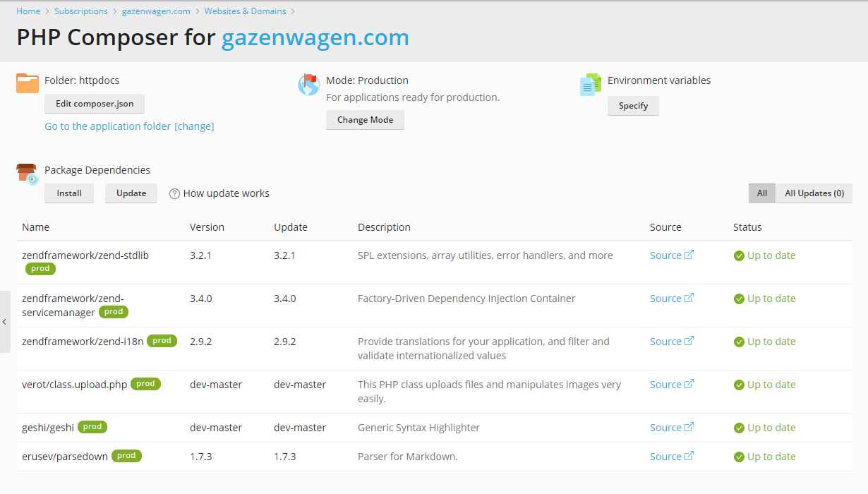Click the [change] folder link

tap(194, 126)
